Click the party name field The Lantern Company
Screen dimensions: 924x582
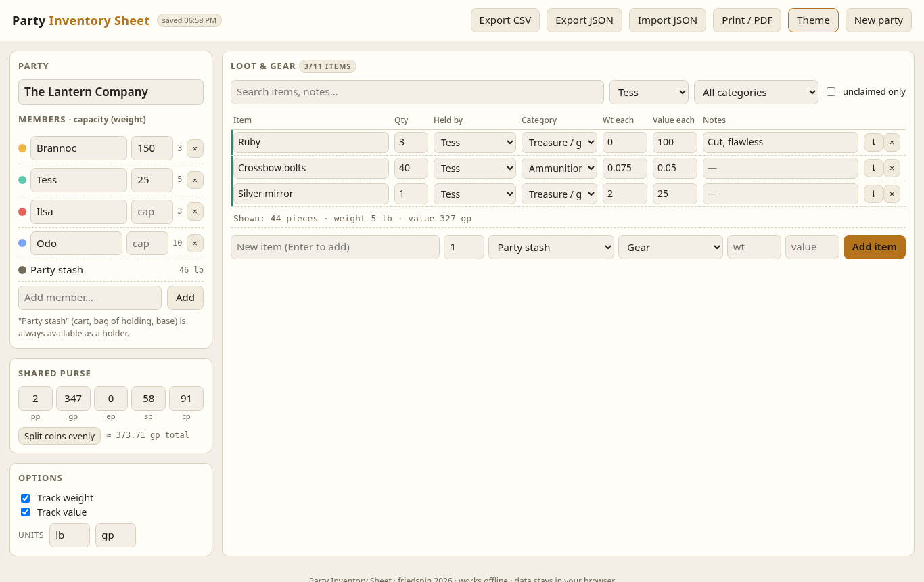(111, 92)
